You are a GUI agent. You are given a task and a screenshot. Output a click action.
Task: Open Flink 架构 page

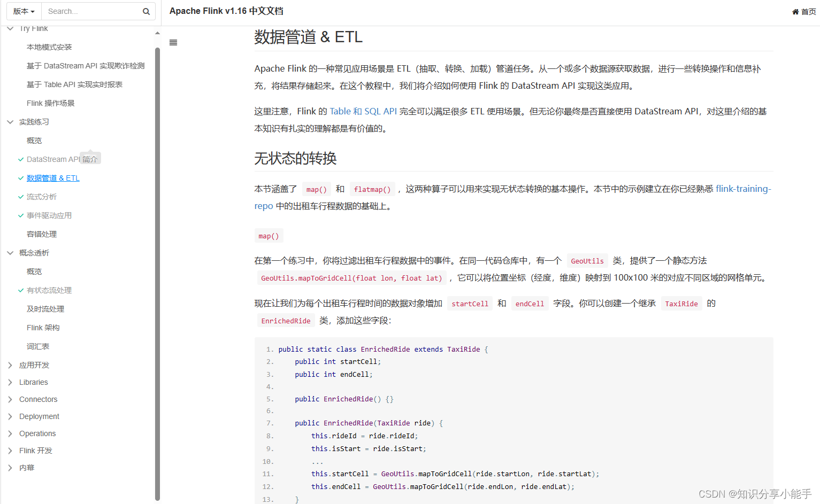click(x=43, y=328)
